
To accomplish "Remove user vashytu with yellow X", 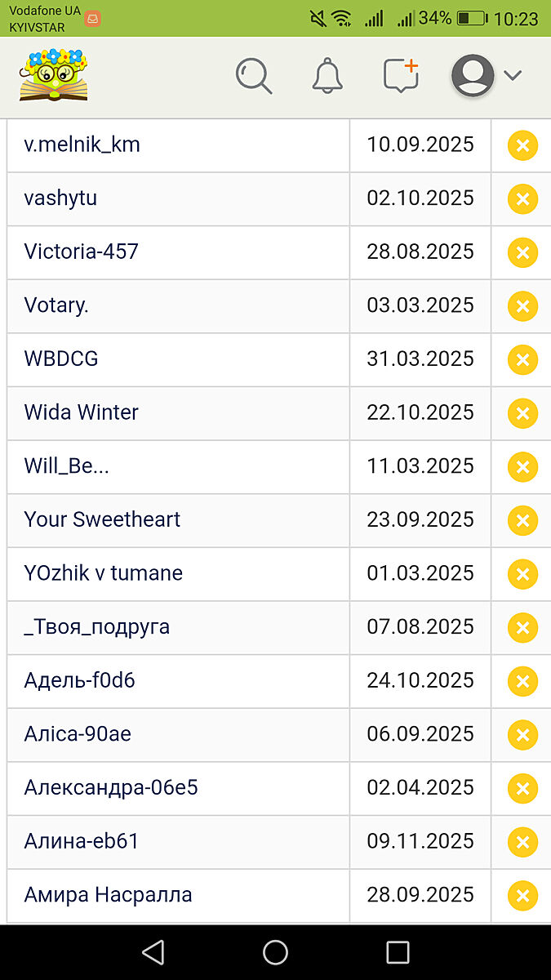I will pos(522,199).
